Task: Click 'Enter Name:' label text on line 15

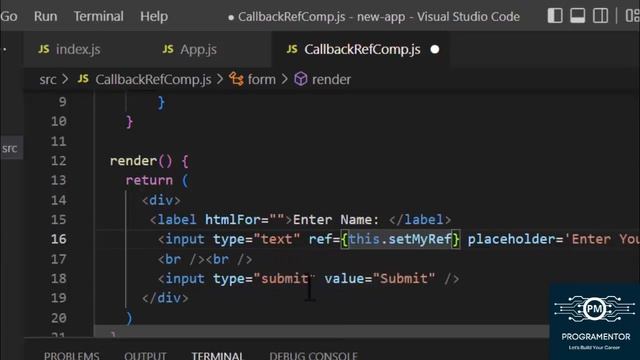Action: [x=336, y=220]
